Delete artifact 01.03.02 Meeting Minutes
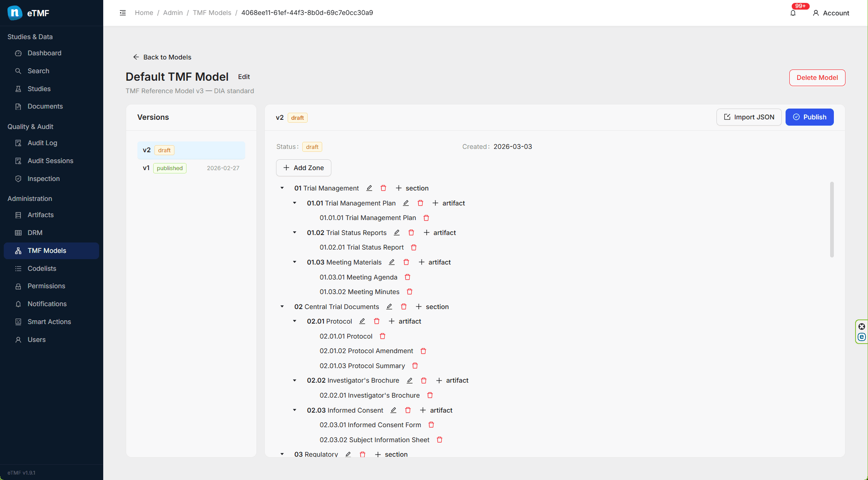Image resolution: width=868 pixels, height=480 pixels. (x=410, y=292)
